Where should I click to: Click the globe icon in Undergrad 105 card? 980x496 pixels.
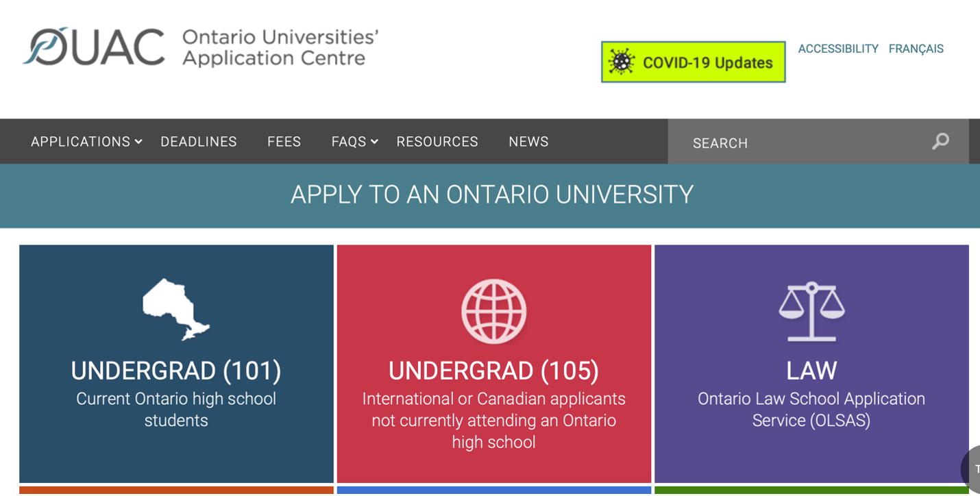(x=493, y=311)
